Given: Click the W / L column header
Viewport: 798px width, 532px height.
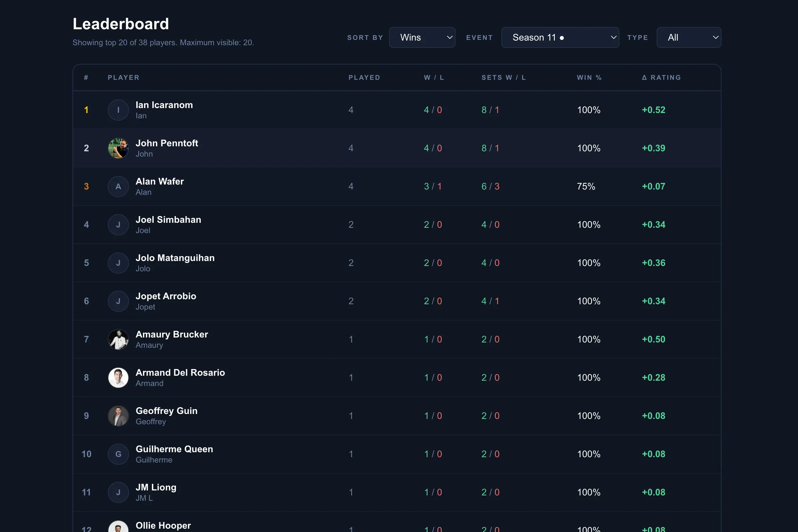Looking at the screenshot, I should pos(434,77).
